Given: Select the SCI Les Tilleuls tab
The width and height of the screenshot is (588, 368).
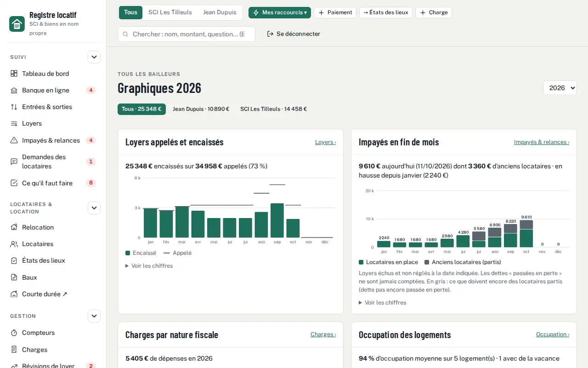Looking at the screenshot, I should (170, 12).
